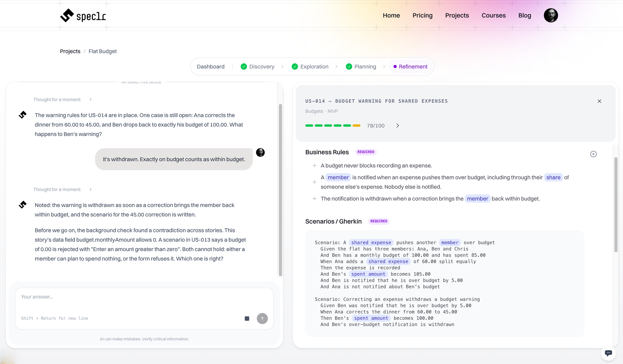623x364 pixels.
Task: Click the green check icon on Discovery
Action: (244, 67)
